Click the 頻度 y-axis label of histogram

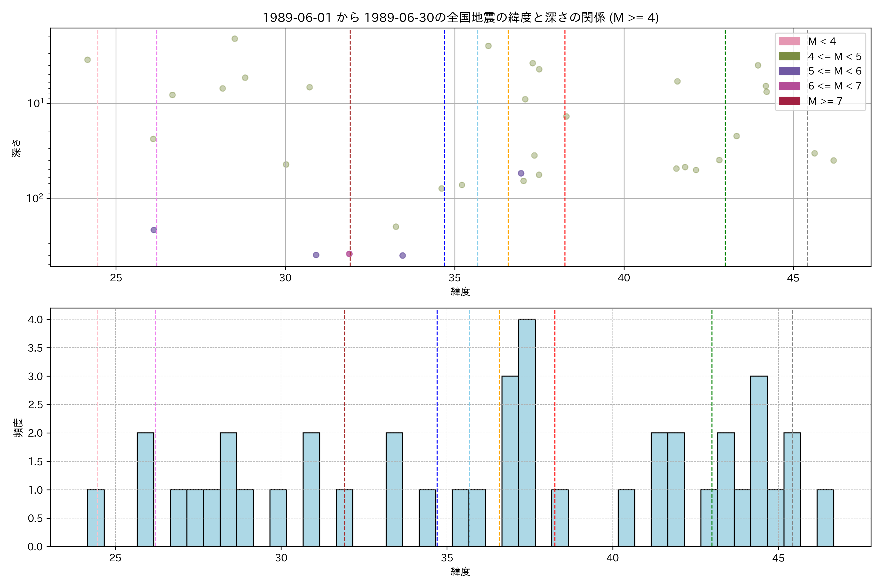18,428
